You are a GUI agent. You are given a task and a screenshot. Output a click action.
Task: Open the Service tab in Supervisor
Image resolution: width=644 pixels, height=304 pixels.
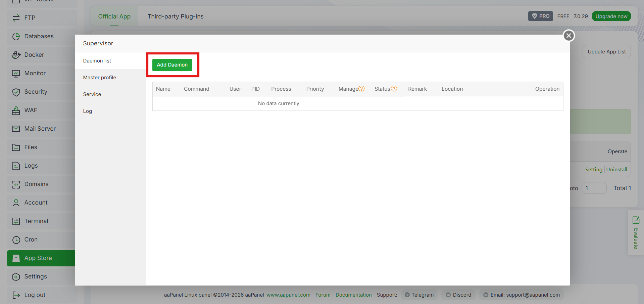(x=110, y=94)
